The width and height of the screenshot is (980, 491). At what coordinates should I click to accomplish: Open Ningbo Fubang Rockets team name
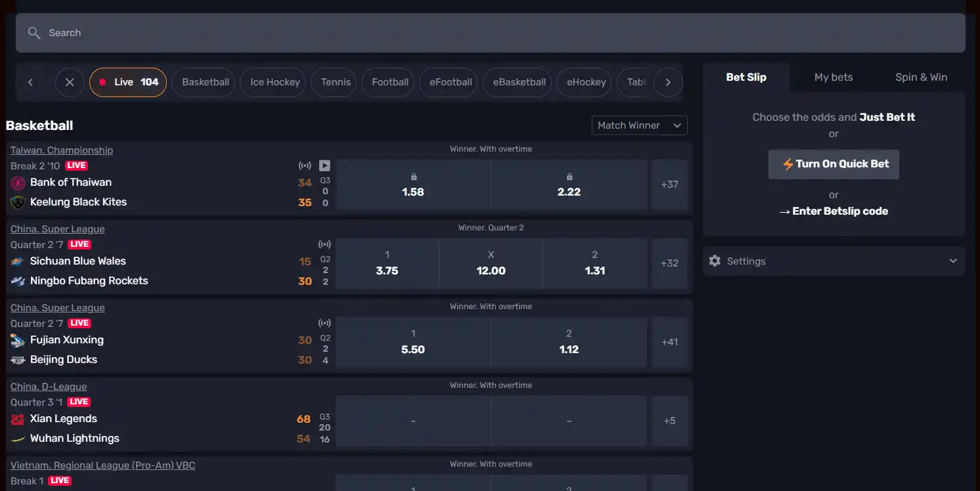(89, 281)
